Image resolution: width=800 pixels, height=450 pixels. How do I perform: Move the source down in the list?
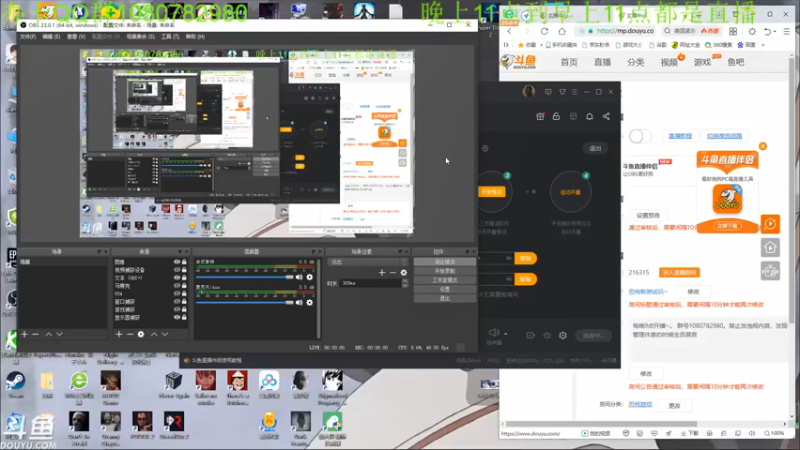pyautogui.click(x=165, y=334)
